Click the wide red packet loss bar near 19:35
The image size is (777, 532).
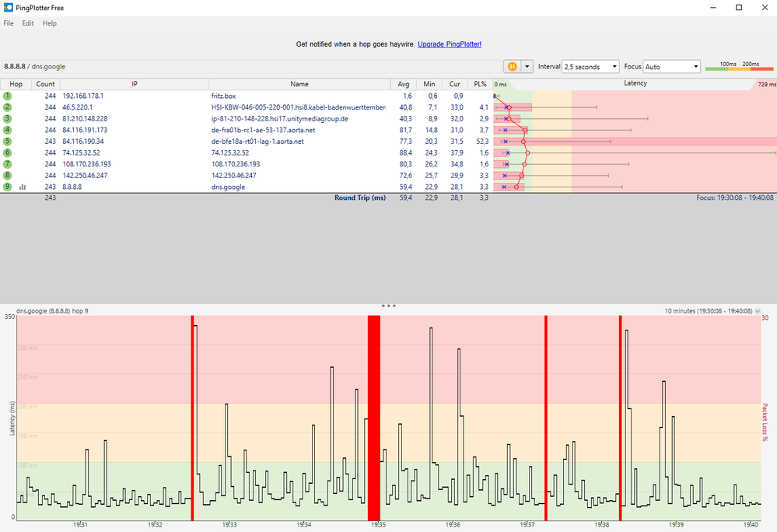pyautogui.click(x=373, y=418)
